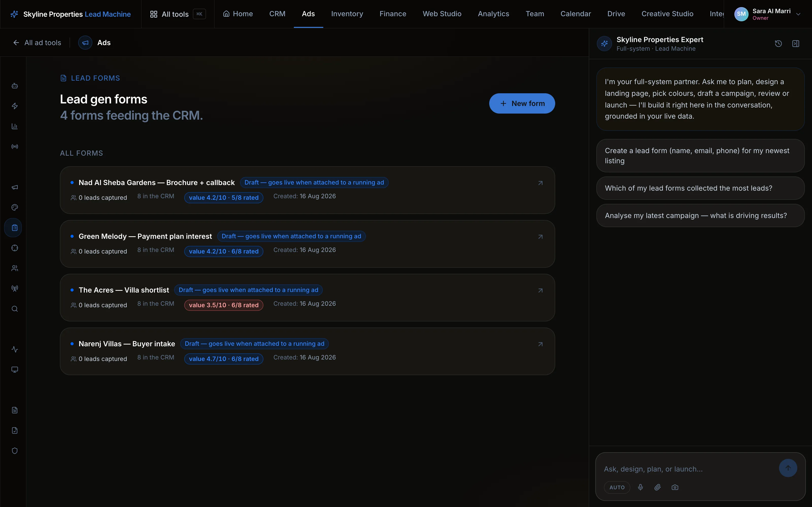Switch to the Inventory tab
The width and height of the screenshot is (812, 507).
tap(347, 14)
